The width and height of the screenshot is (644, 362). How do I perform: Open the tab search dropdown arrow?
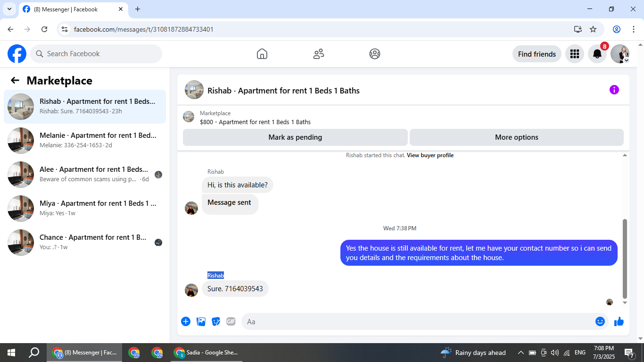click(9, 9)
